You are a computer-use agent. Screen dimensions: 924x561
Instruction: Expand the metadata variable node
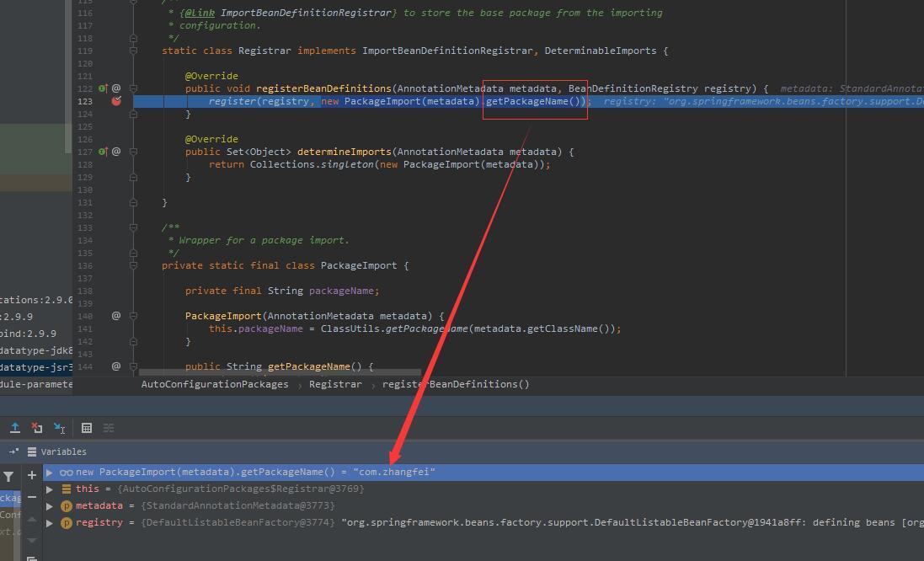[50, 505]
